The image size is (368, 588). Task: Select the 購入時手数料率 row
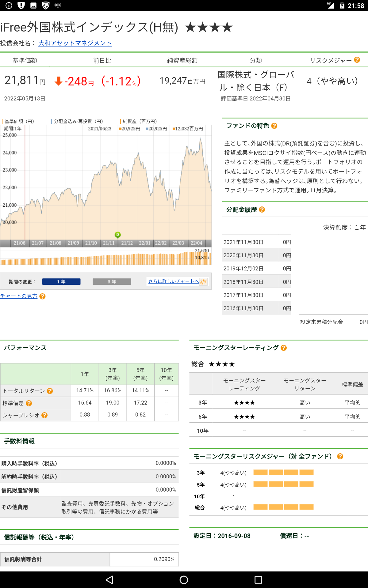pos(89,463)
